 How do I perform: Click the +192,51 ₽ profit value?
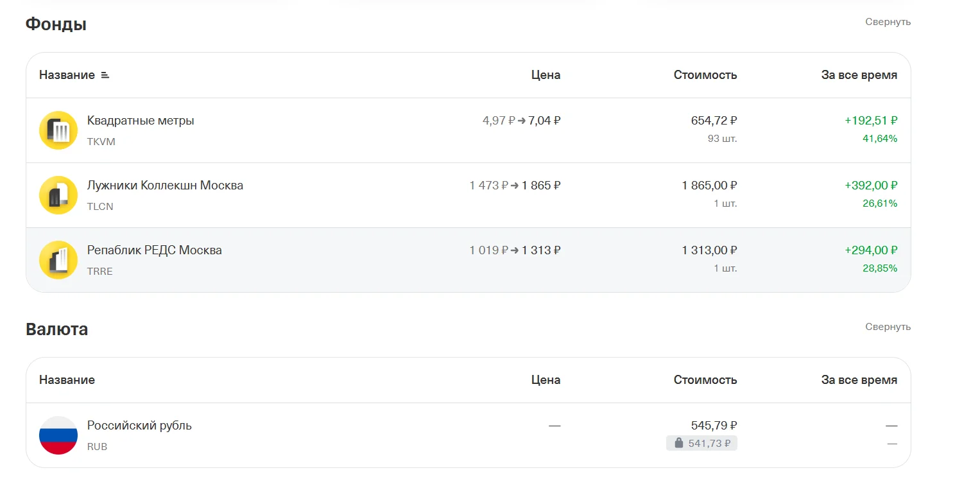click(x=871, y=121)
